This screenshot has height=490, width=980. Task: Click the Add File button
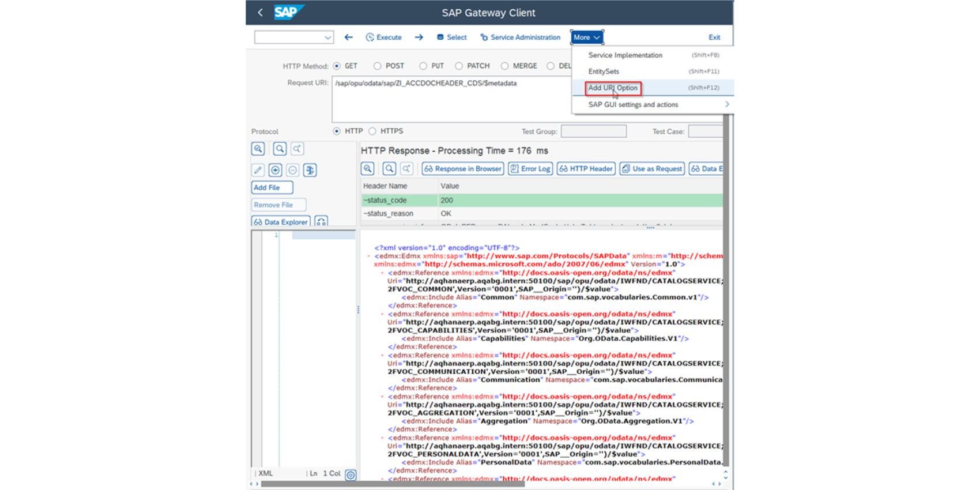tap(272, 187)
